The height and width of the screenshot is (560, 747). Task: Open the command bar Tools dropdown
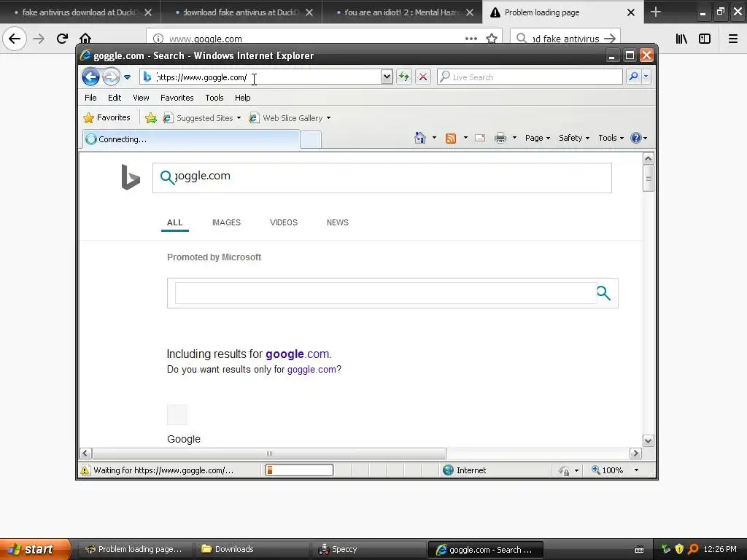click(x=611, y=138)
